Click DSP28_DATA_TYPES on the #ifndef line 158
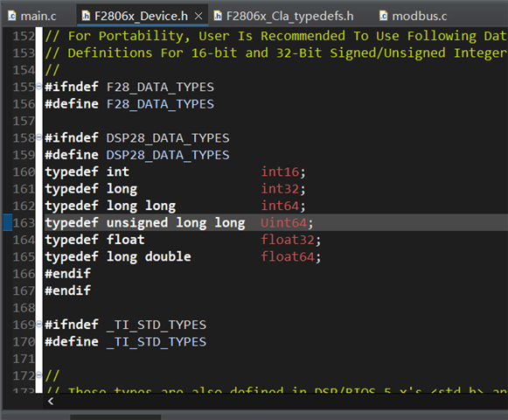This screenshot has width=508, height=420. (x=168, y=138)
